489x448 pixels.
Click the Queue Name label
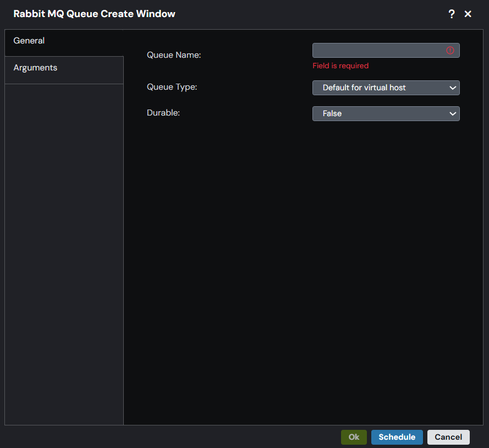coord(174,55)
